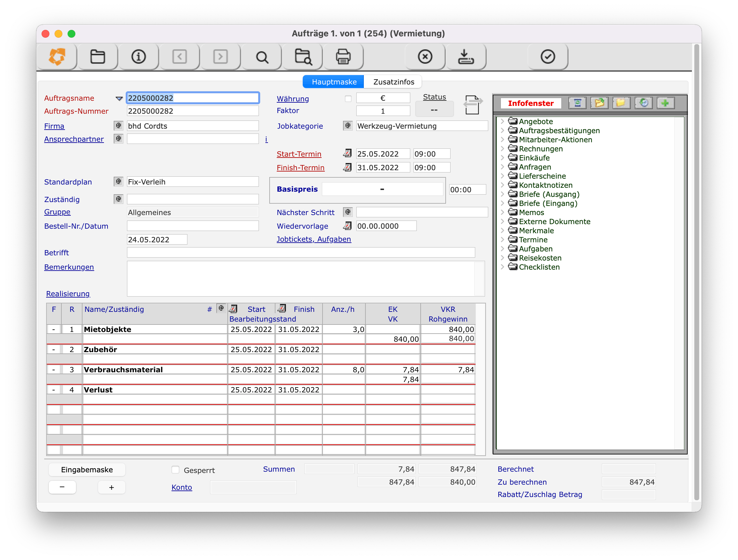Screen dimensions: 738x560
Task: Open the Auftragsname dropdown arrow
Action: click(119, 98)
